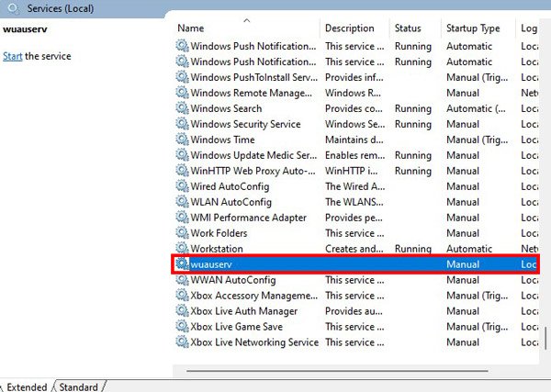Click 'Maintains d...' description of Windows Time
551x392 pixels.
coord(354,140)
